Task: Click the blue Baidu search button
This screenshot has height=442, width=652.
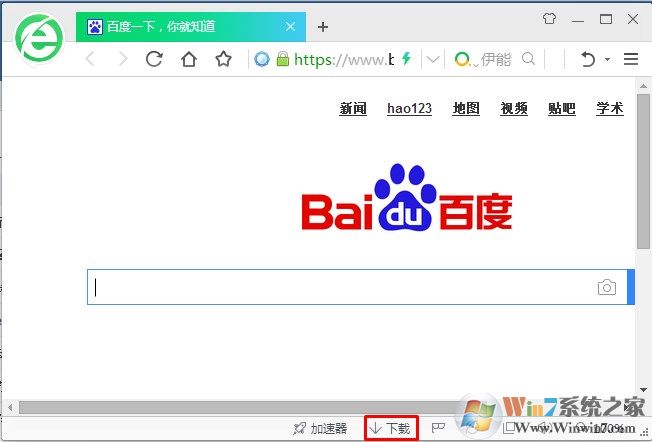Action: point(631,287)
